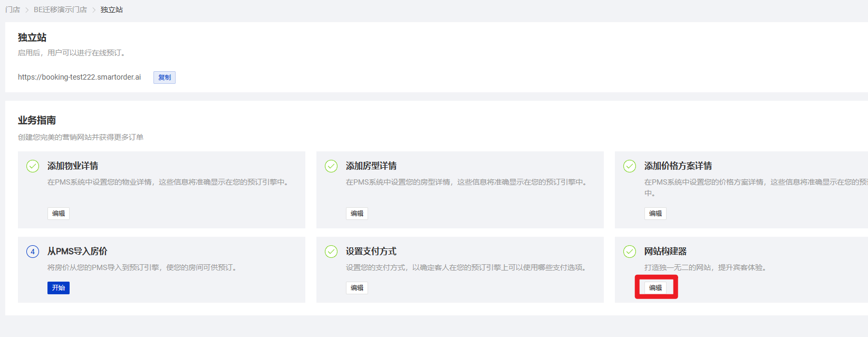Click the green check icon beside 添加物业详情

33,166
